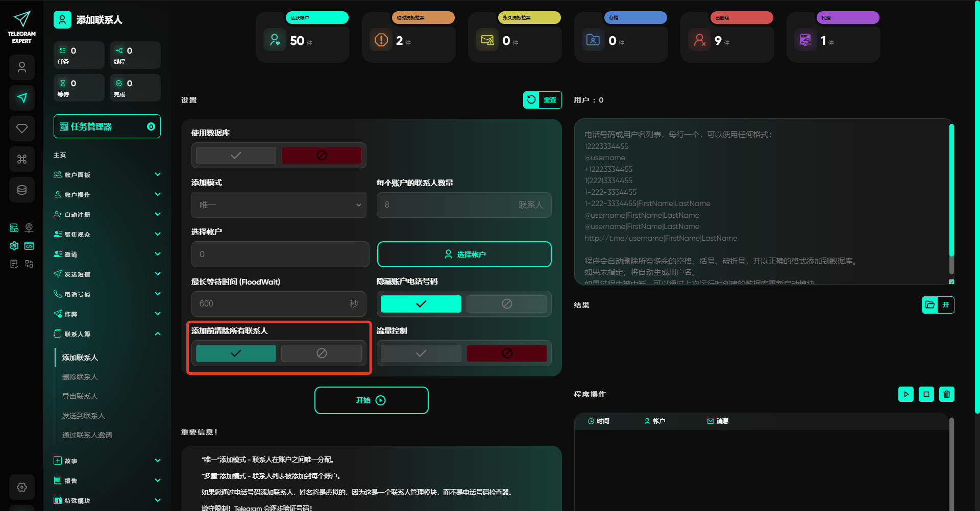Image resolution: width=980 pixels, height=511 pixels.
Task: Enable 流量控制 with the checkmark toggle
Action: tap(421, 353)
